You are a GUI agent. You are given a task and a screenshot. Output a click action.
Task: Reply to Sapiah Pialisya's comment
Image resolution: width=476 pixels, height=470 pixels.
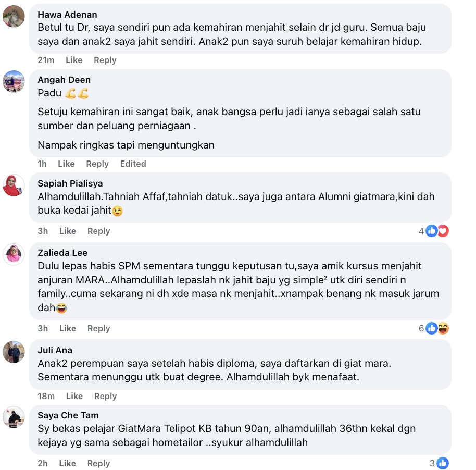click(x=98, y=231)
